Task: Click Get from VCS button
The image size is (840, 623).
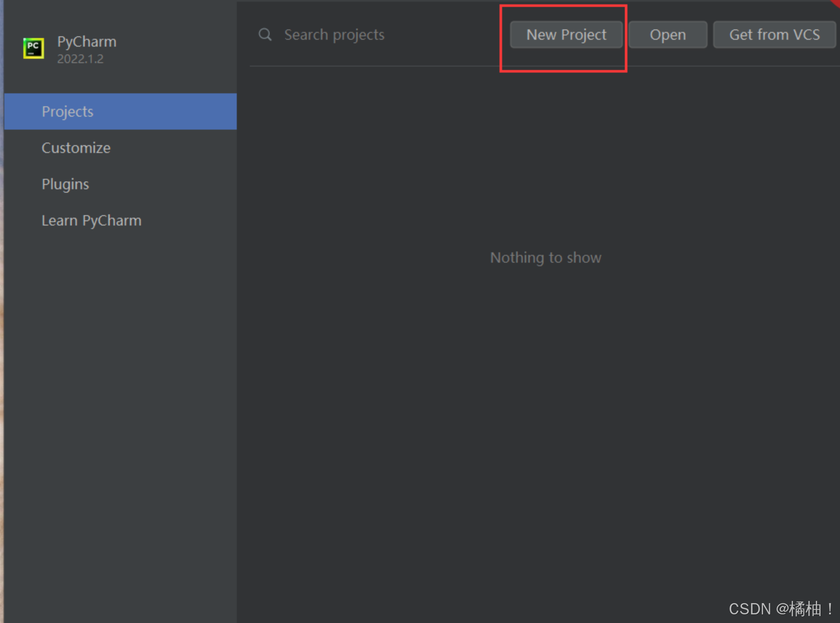Action: click(774, 35)
